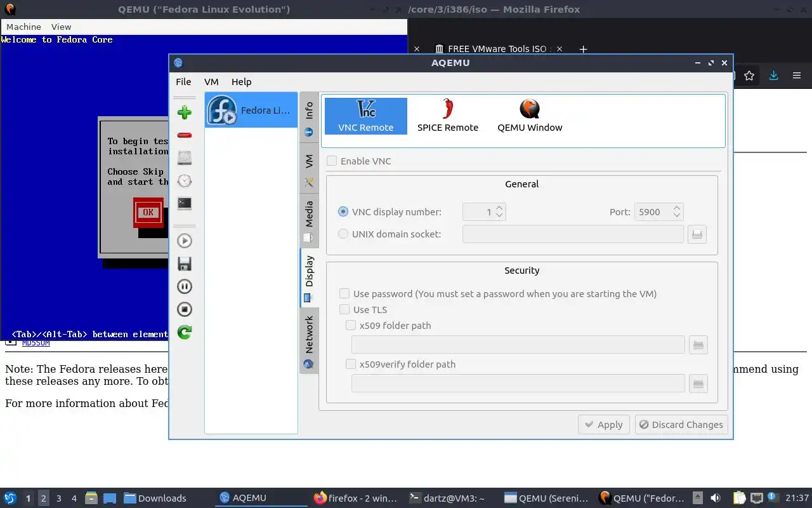Open the hard disk manager icon in AQEMU toolbar
Screen dimensions: 812x508
point(185,157)
